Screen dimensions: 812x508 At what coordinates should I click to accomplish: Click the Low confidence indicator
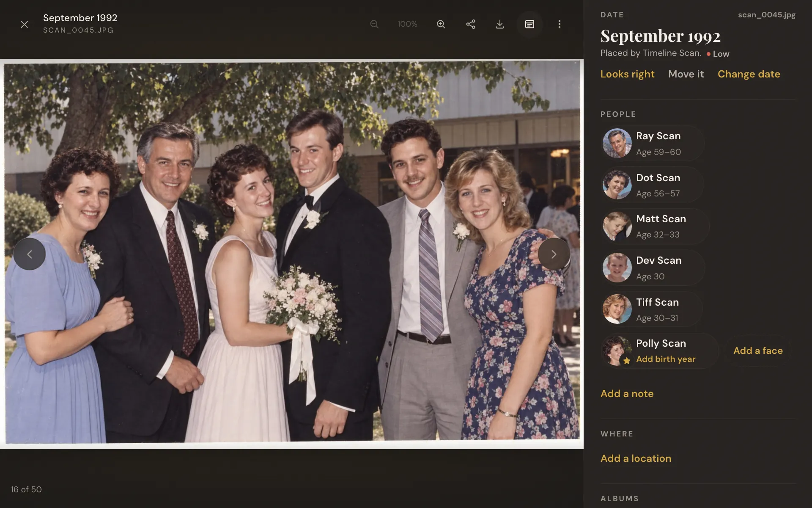coord(718,54)
